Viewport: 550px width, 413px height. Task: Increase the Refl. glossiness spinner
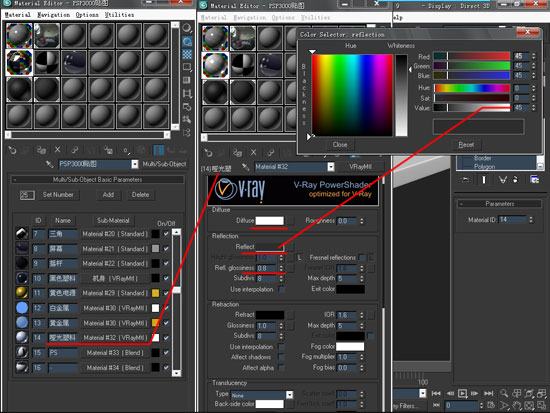[x=281, y=266]
